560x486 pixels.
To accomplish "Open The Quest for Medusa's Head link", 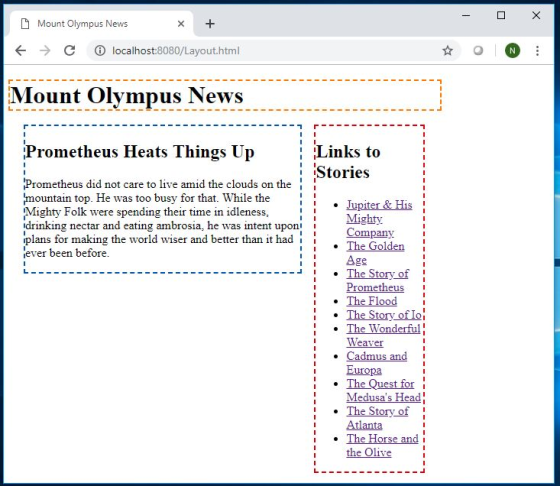I will [x=383, y=390].
